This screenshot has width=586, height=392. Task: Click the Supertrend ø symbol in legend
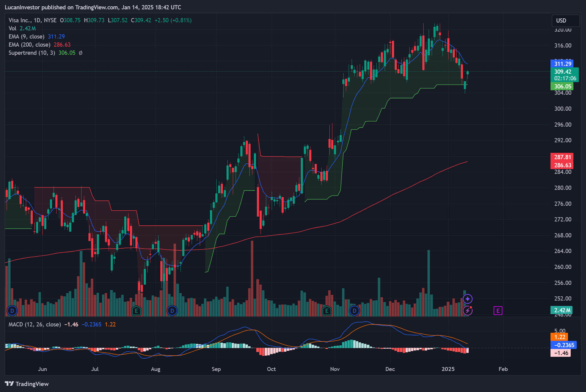point(81,53)
